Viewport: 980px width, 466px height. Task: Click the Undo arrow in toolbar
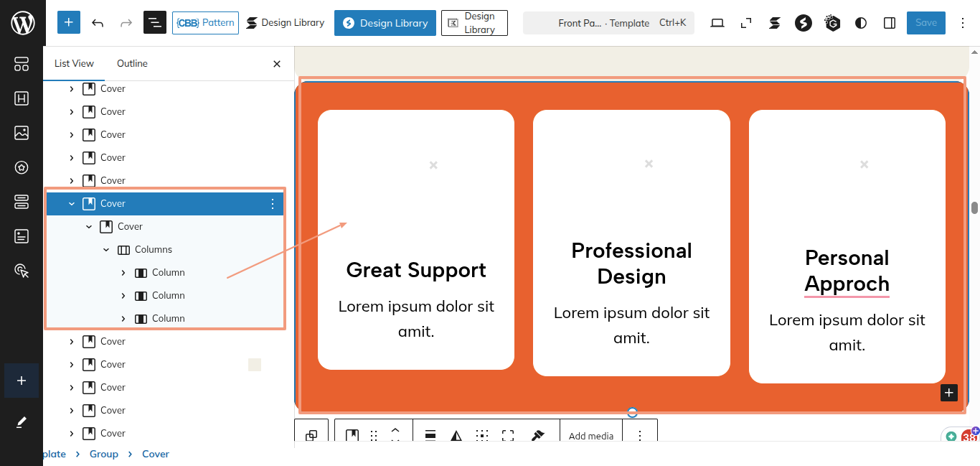pos(98,23)
